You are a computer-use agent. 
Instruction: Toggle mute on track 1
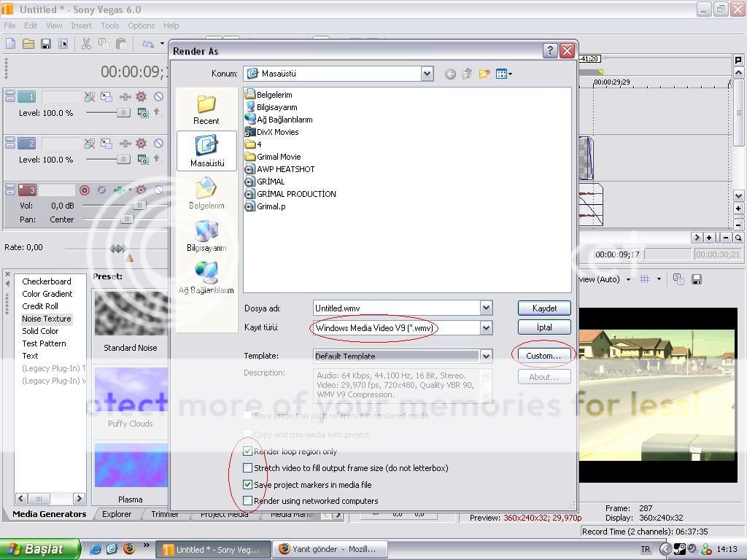tap(158, 97)
